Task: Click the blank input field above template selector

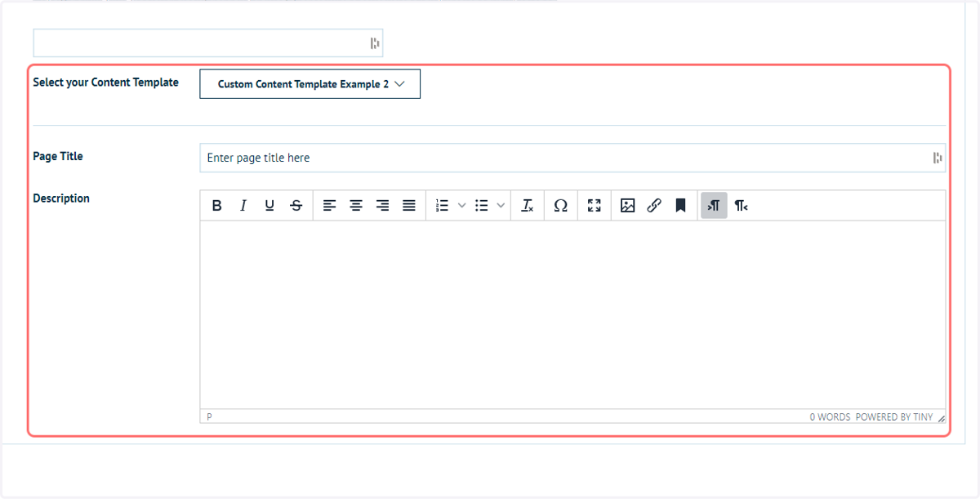Action: coord(208,43)
